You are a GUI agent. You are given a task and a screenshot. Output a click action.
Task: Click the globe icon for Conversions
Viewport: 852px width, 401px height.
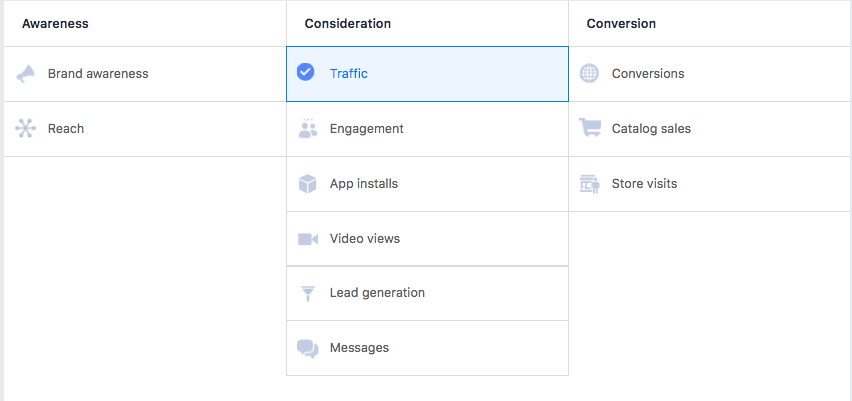(x=590, y=74)
